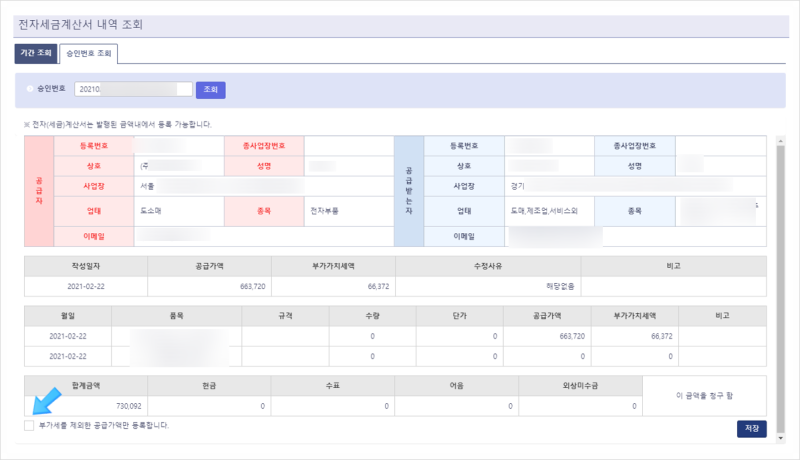Click the 해당없음 value

tap(560, 287)
